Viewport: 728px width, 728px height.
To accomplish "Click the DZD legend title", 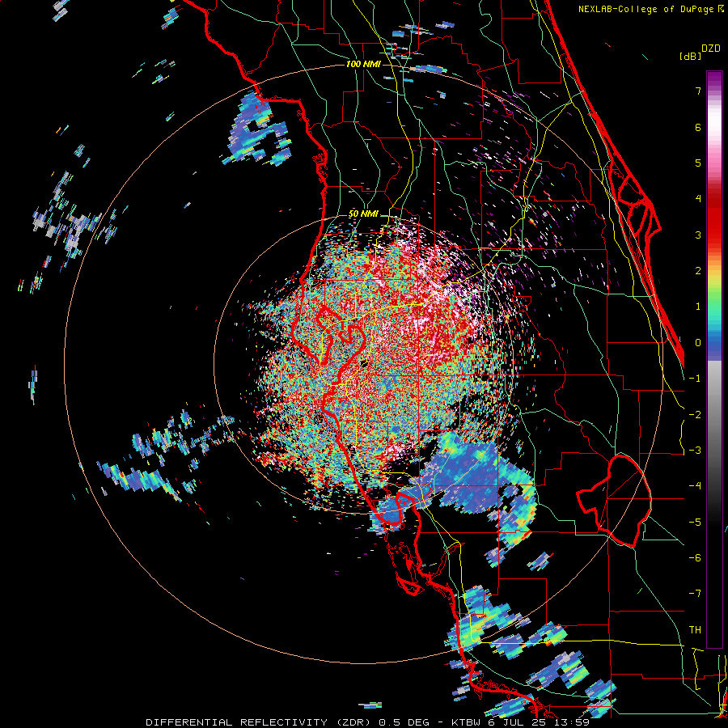I will tap(711, 49).
